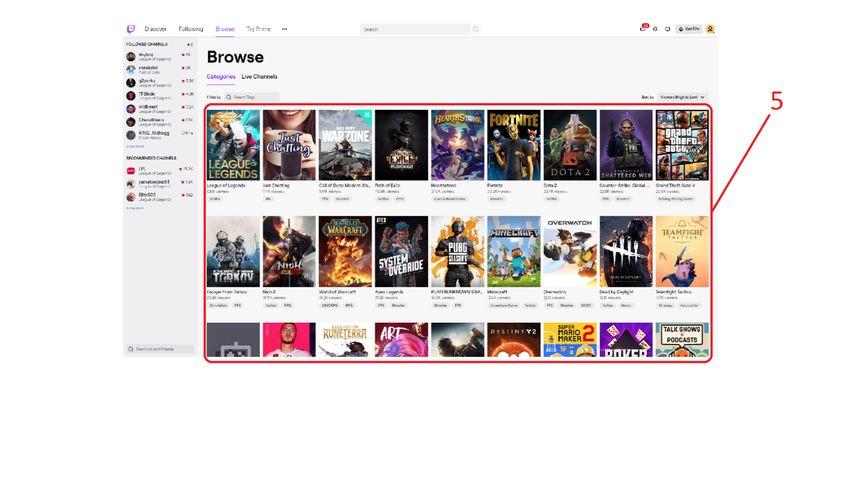Screen dimensions: 850x480
Task: Open Prime loot crown icon with badge
Action: tap(643, 28)
